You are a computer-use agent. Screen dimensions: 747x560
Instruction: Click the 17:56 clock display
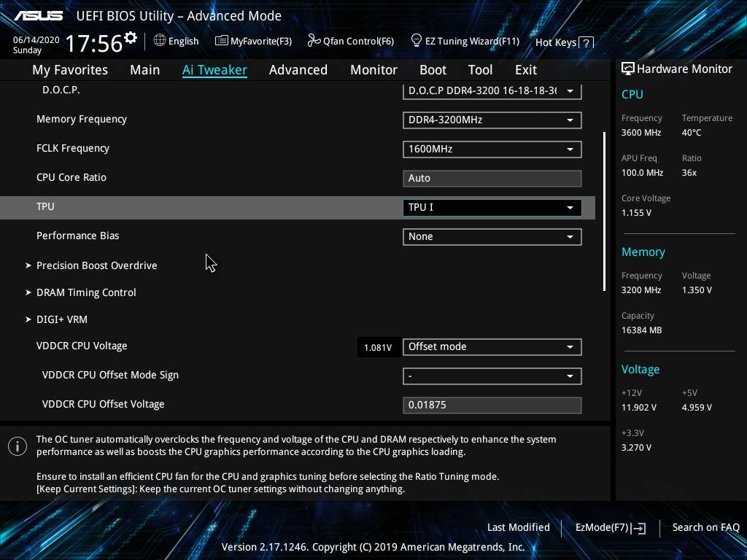click(94, 43)
